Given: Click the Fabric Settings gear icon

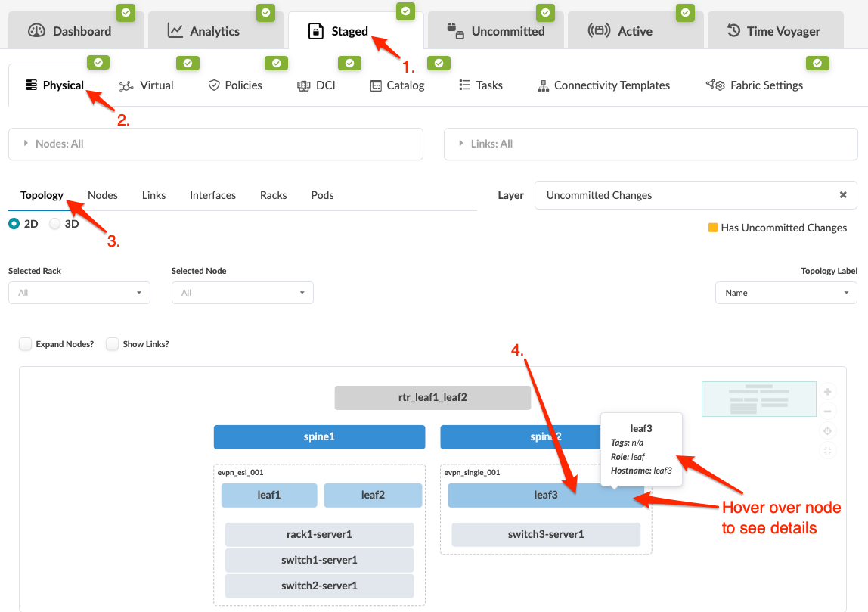Looking at the screenshot, I should pos(715,85).
